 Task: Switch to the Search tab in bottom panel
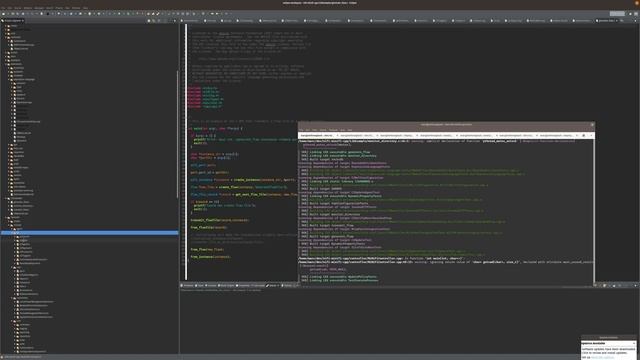tap(273, 286)
